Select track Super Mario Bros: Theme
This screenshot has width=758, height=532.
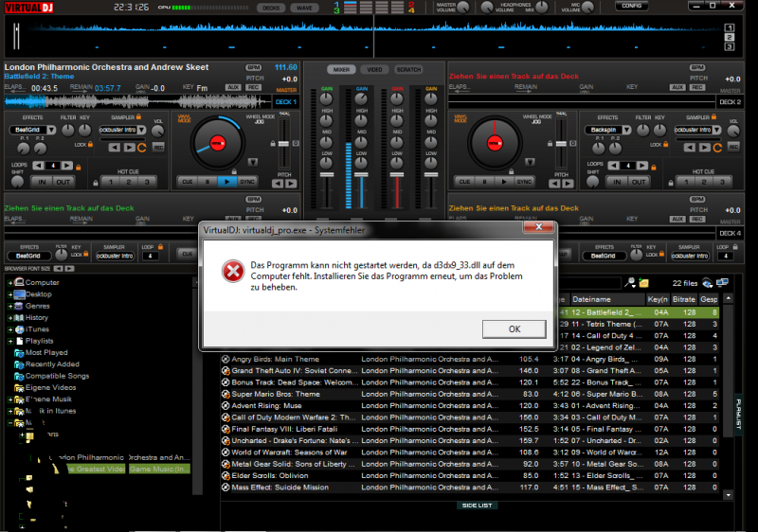click(470, 395)
